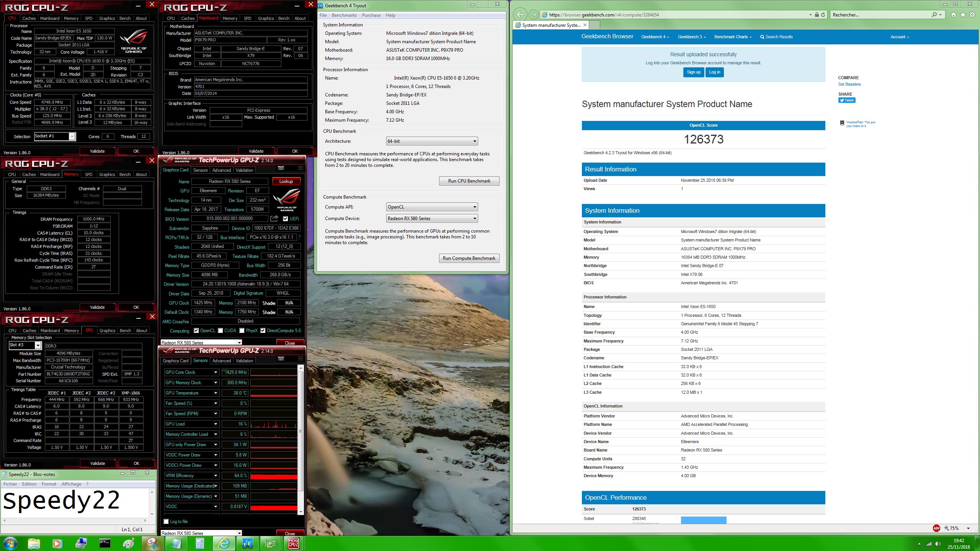The height and width of the screenshot is (551, 980).
Task: Open the Format menu in Bloc-notes
Action: (49, 484)
